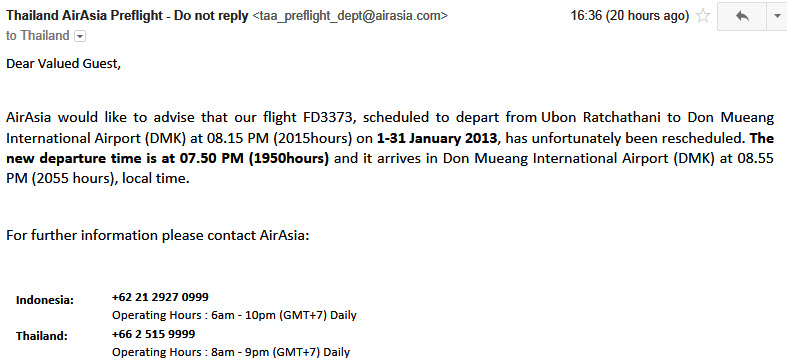The image size is (787, 362).
Task: Click the 'Dear Valued Guest' greeting
Action: click(x=64, y=64)
